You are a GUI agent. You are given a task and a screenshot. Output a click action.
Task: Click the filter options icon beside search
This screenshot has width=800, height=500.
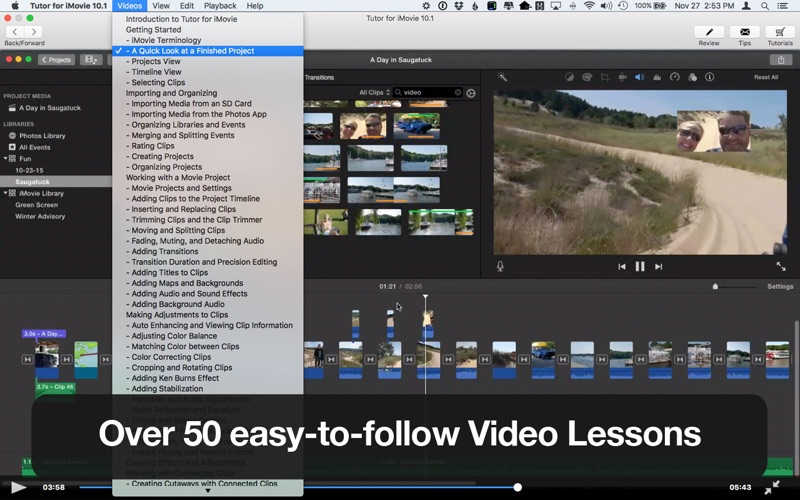[471, 93]
